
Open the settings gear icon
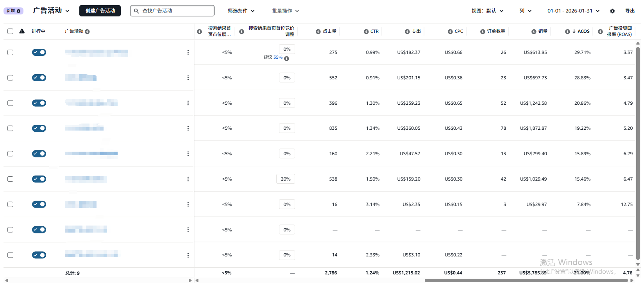[612, 11]
